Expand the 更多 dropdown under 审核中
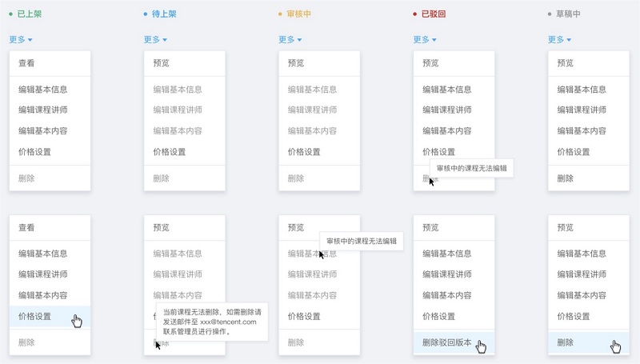Screen dimensions: 640x364 tap(290, 39)
